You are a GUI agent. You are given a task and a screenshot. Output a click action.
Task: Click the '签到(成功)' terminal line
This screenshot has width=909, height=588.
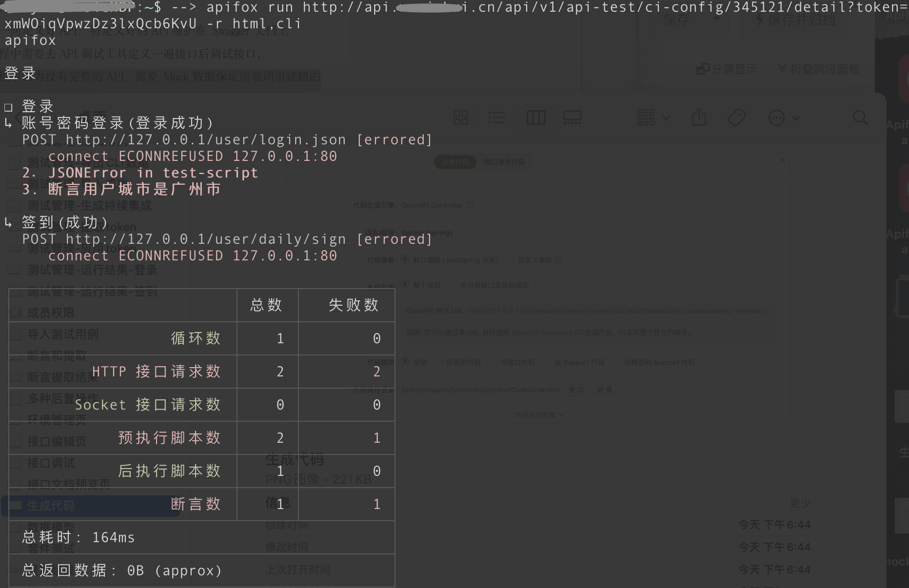(65, 222)
